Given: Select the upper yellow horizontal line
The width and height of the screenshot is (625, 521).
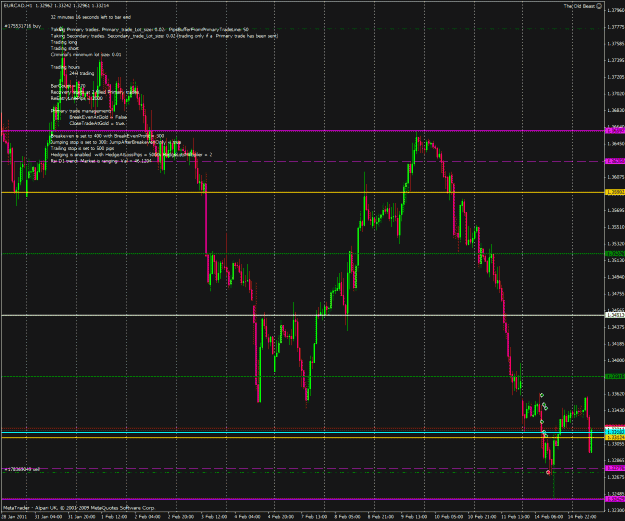Looking at the screenshot, I should (x=303, y=193).
